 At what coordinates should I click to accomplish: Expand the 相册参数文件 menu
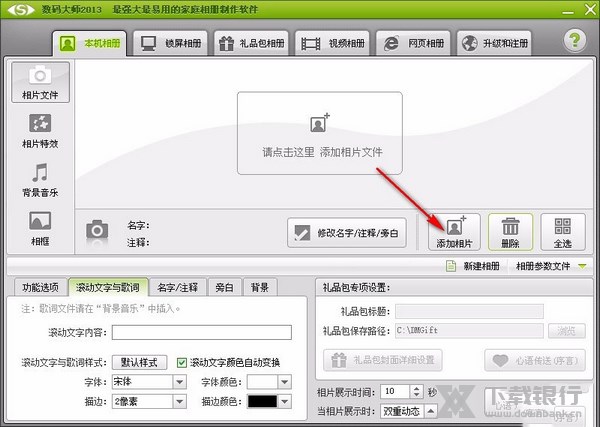[x=581, y=266]
